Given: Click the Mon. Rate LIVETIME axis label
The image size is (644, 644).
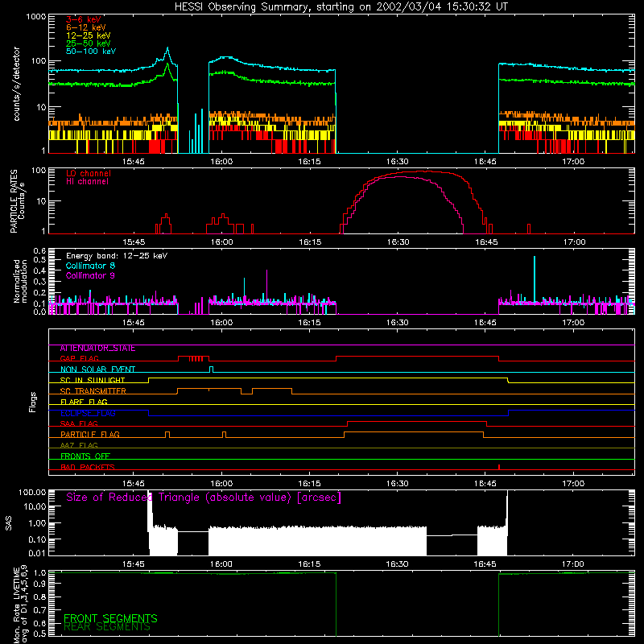Looking at the screenshot, I should coord(21,605).
